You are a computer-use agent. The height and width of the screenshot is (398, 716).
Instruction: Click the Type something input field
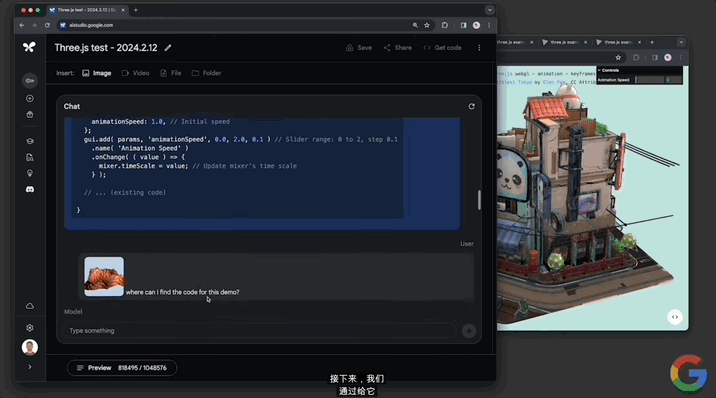[x=259, y=330]
